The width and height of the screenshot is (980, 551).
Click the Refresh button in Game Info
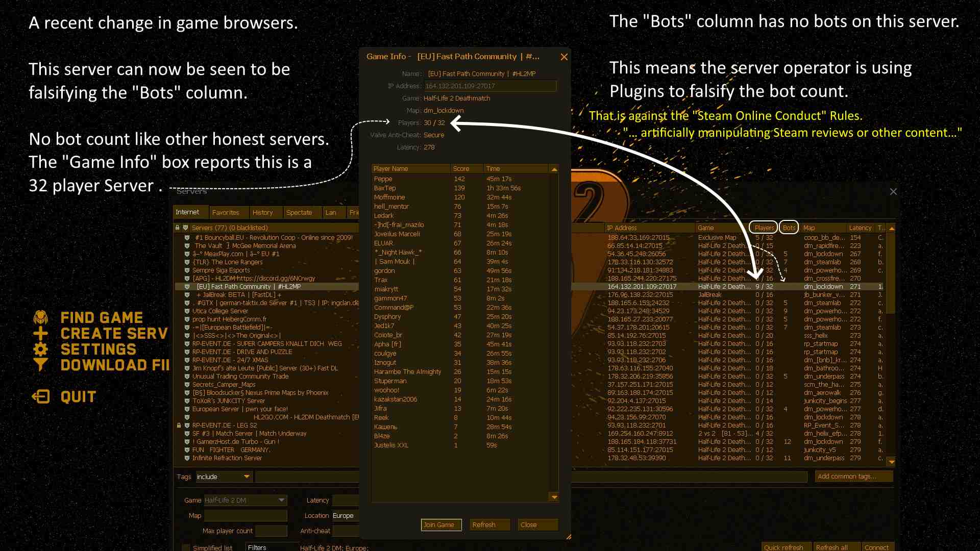[489, 525]
